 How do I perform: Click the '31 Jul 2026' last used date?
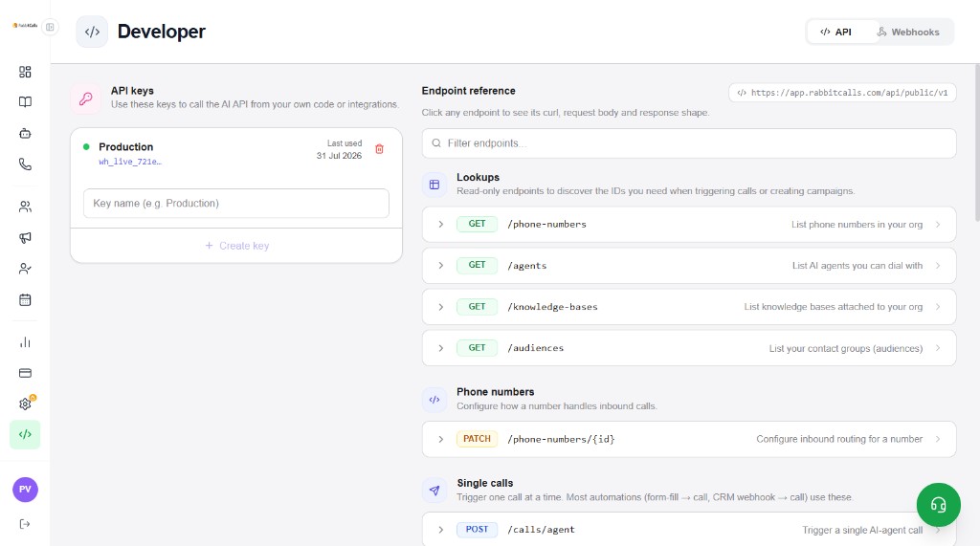pos(339,156)
